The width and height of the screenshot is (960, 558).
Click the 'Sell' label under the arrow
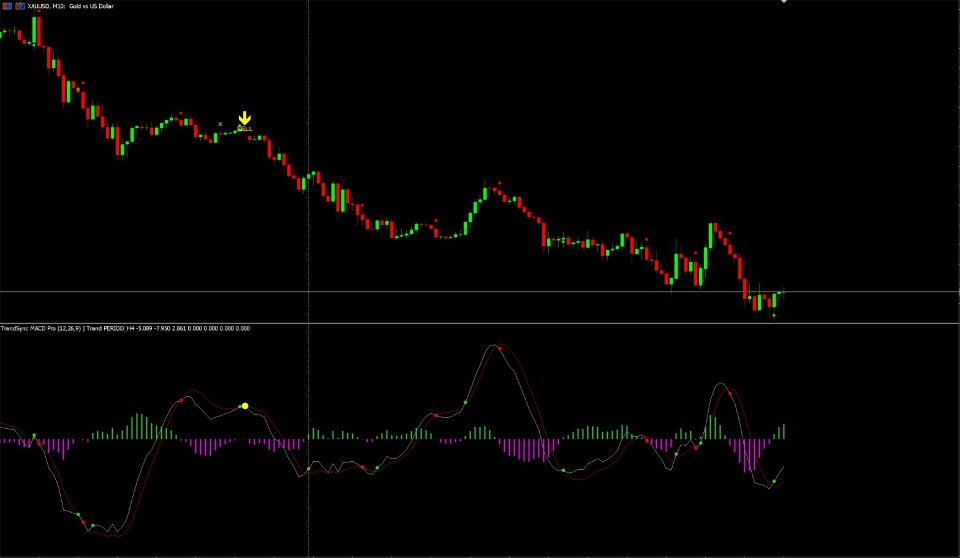(244, 128)
